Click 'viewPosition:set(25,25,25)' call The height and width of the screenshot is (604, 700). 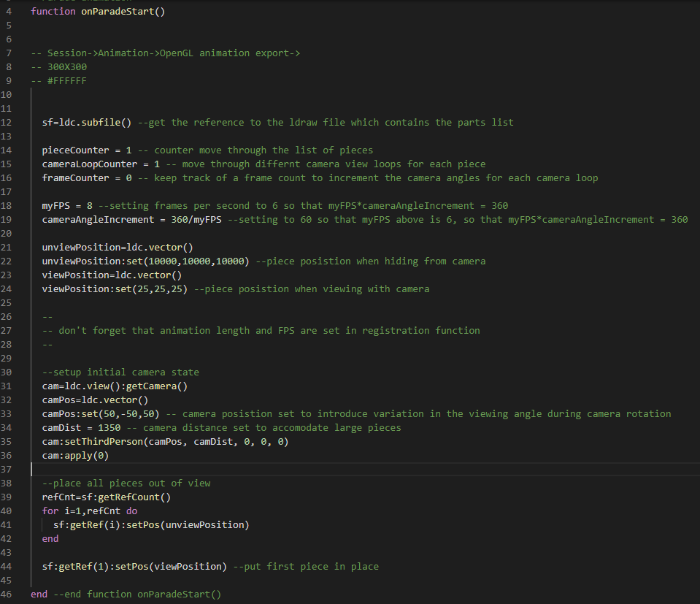115,288
